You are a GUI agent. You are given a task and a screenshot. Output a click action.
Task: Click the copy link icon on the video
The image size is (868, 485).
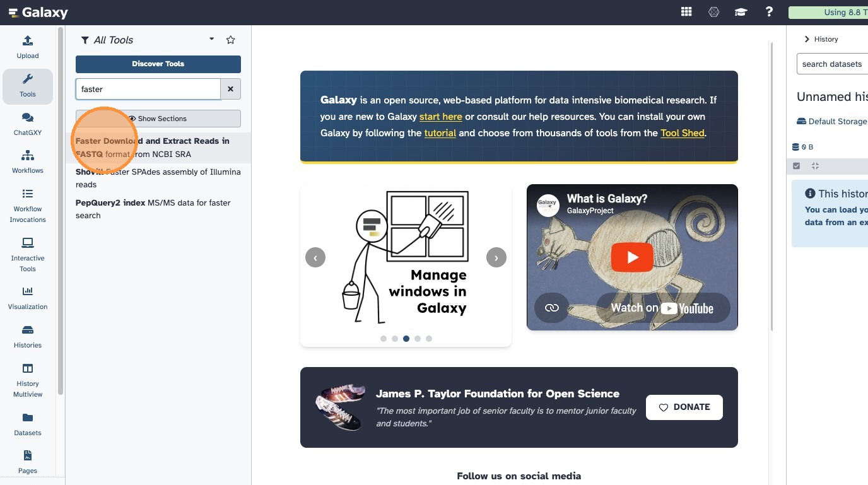pyautogui.click(x=552, y=308)
